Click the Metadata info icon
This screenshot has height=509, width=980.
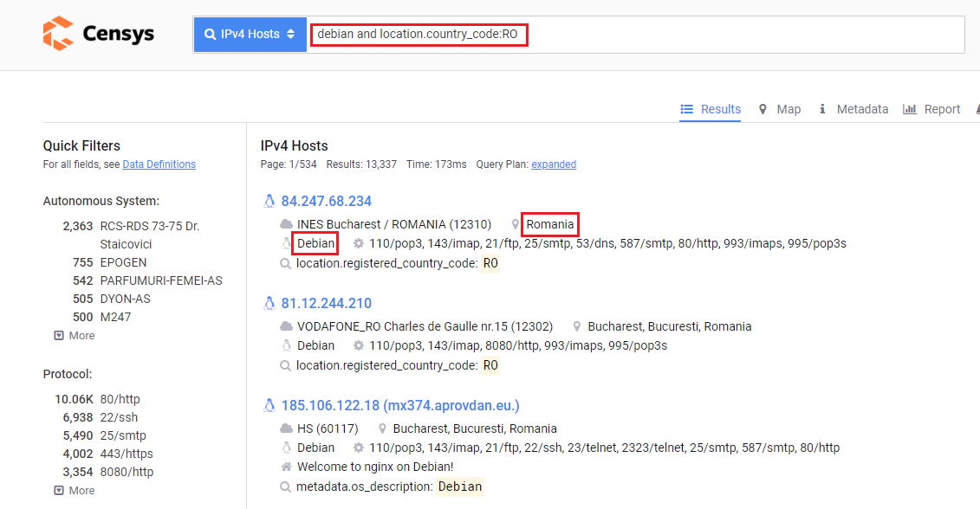tap(822, 109)
